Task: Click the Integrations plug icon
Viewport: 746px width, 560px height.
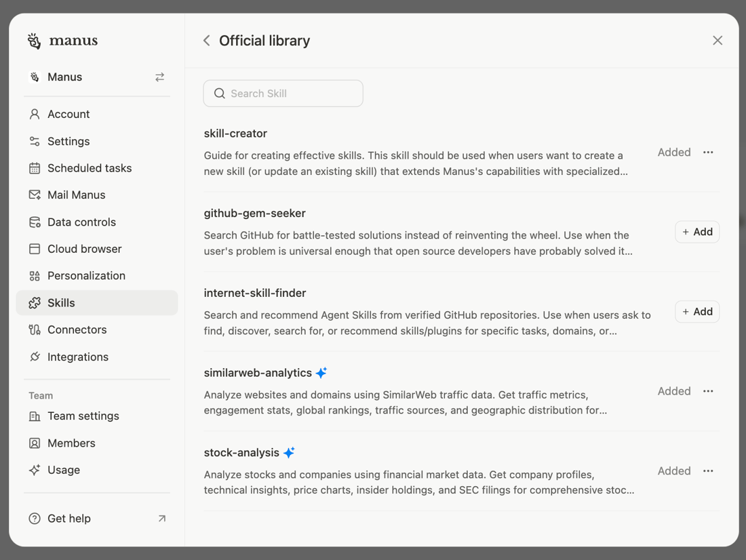Action: [x=35, y=357]
